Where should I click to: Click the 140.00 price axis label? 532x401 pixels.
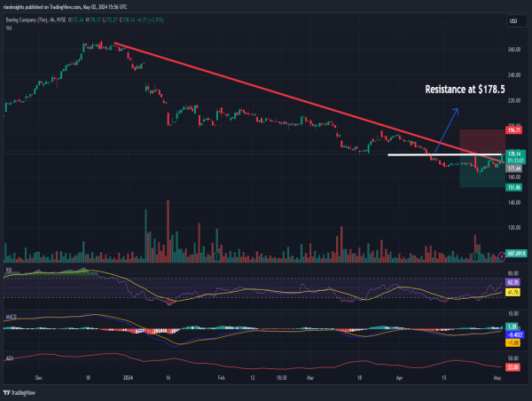(x=514, y=202)
